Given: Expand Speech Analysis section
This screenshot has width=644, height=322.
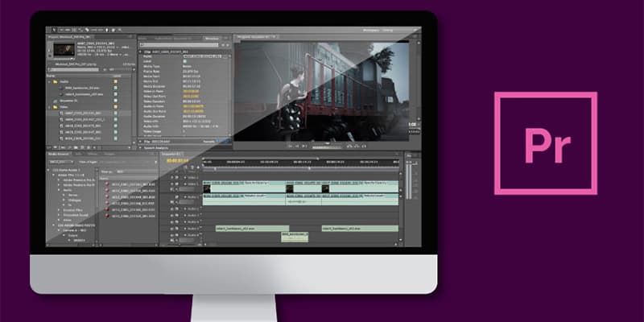Looking at the screenshot, I should (x=140, y=147).
